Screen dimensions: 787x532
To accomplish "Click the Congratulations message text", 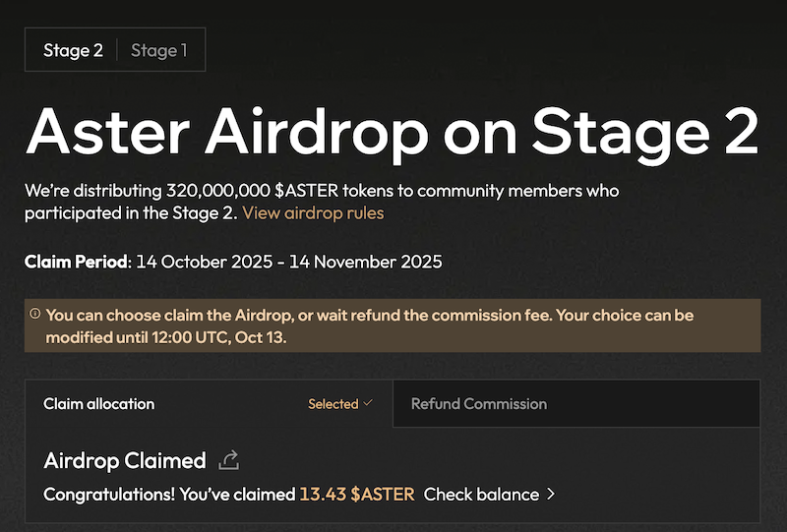I will pos(169,494).
